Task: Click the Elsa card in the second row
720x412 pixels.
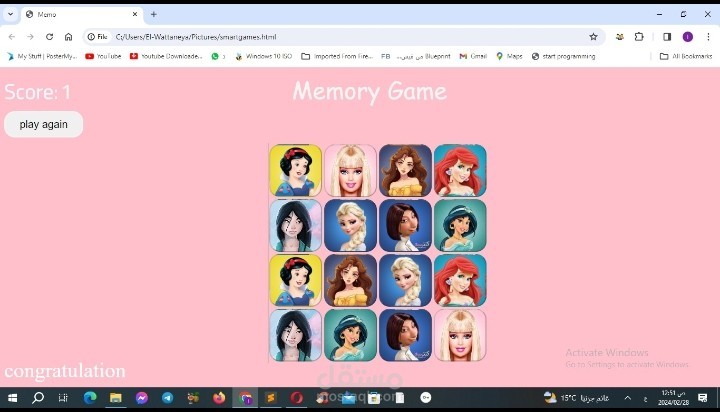Action: [350, 226]
